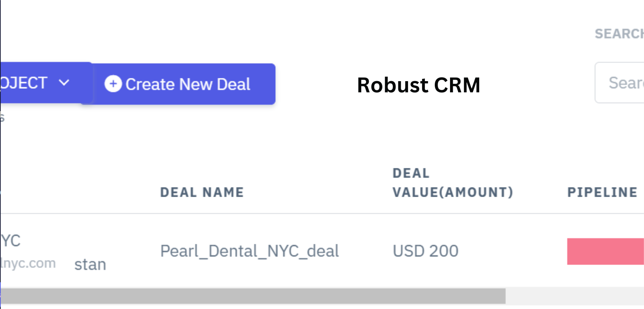
Task: Expand the chevron arrow beside OJECT
Action: (x=64, y=83)
